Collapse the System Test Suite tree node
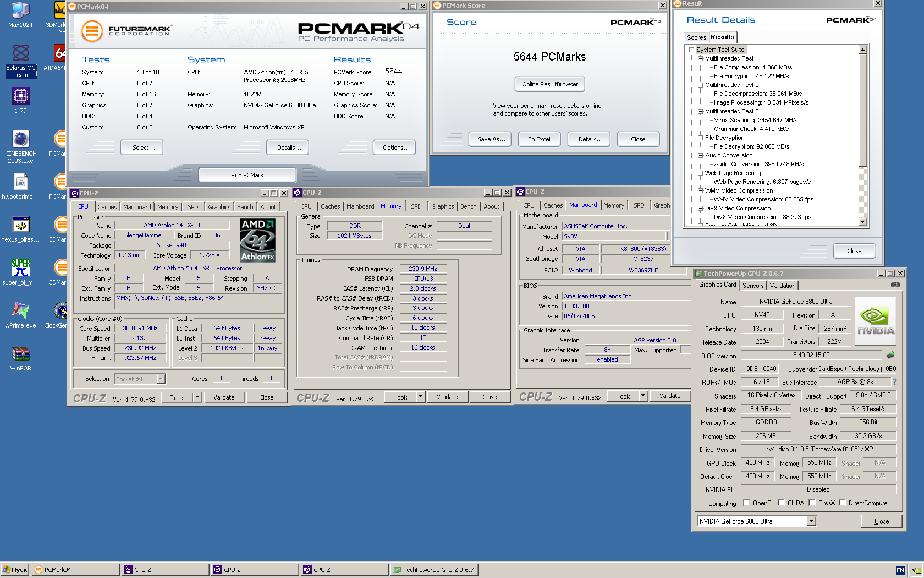 (x=692, y=50)
